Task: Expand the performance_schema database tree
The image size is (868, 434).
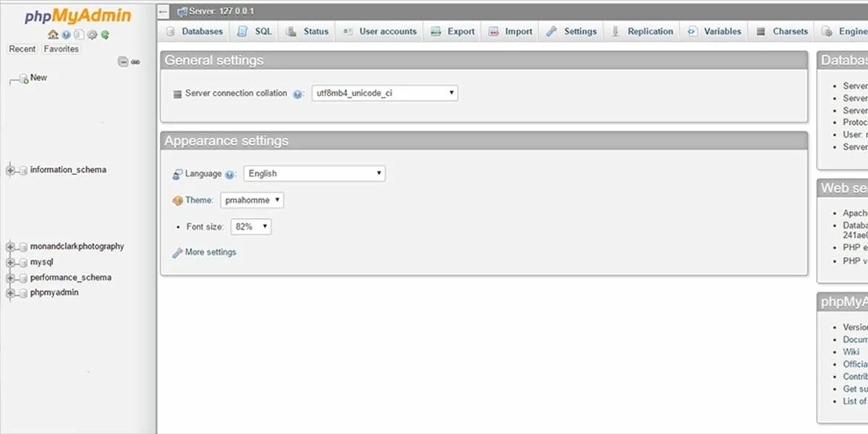Action: pyautogui.click(x=10, y=278)
